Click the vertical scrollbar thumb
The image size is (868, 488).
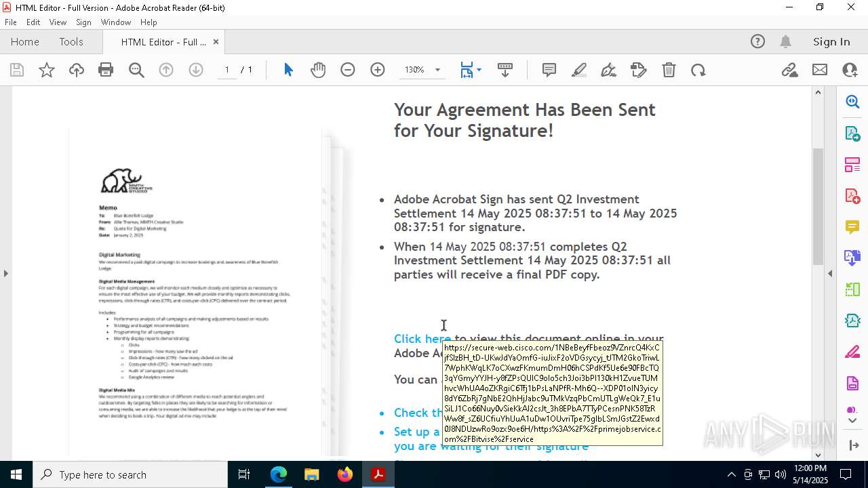click(x=818, y=205)
